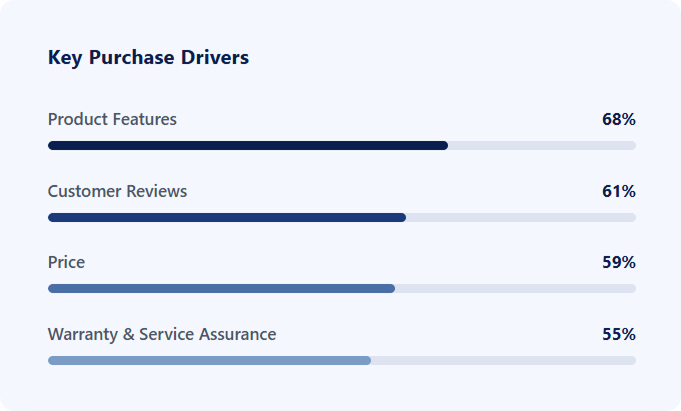Select the 59% value beside Price
The width and height of the screenshot is (681, 411).
[x=618, y=263]
